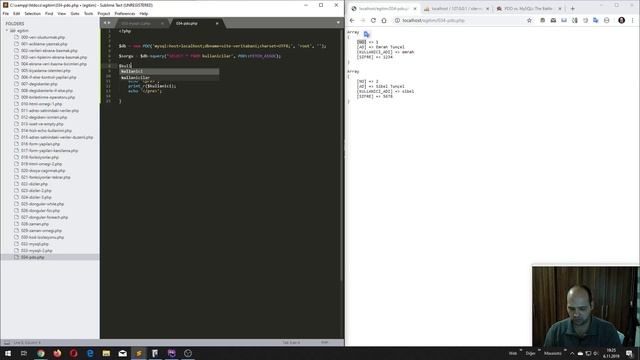The width and height of the screenshot is (640, 360).
Task: Open 028-zaman.php file
Action: click(35, 224)
